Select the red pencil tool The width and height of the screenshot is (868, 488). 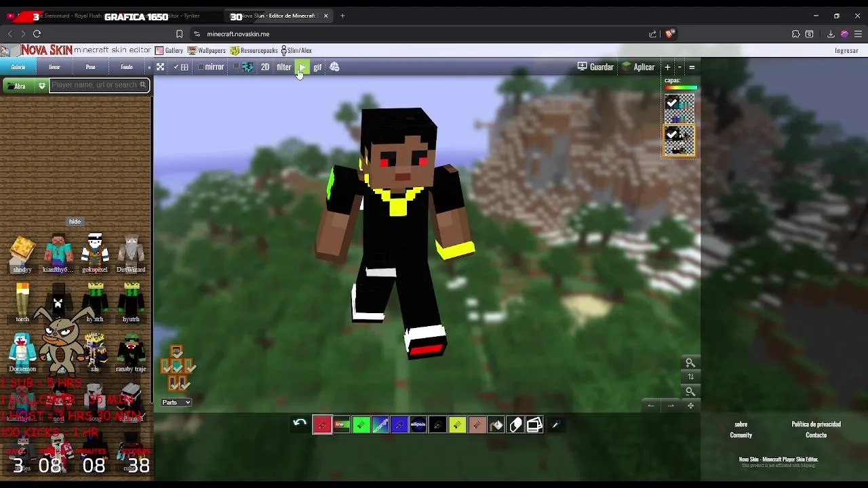(322, 425)
